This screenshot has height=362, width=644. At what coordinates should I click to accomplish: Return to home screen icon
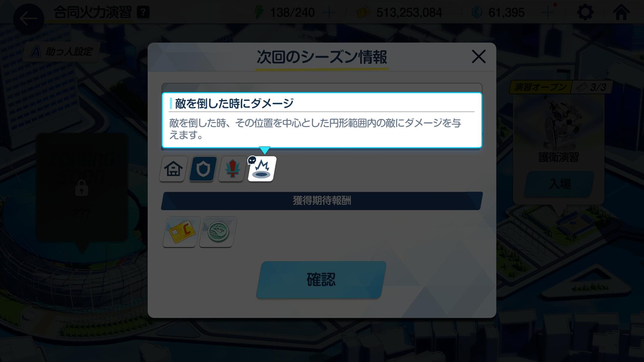coord(621,12)
